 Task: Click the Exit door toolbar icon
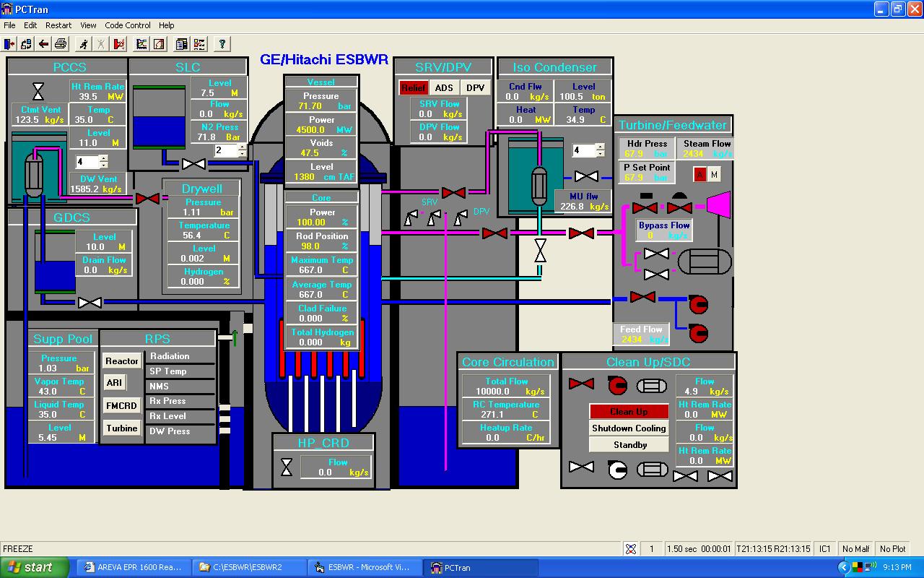(9, 44)
